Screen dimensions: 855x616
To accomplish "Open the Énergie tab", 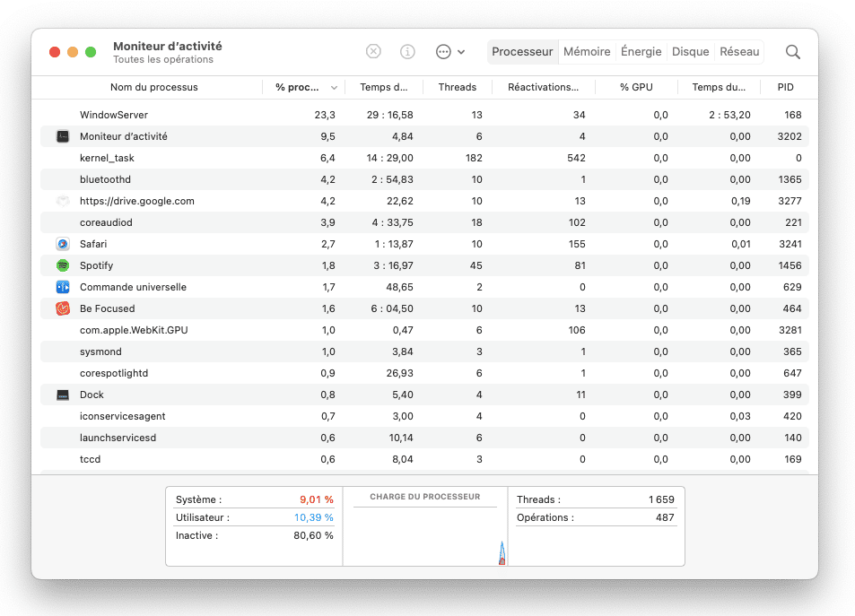I will pos(641,52).
